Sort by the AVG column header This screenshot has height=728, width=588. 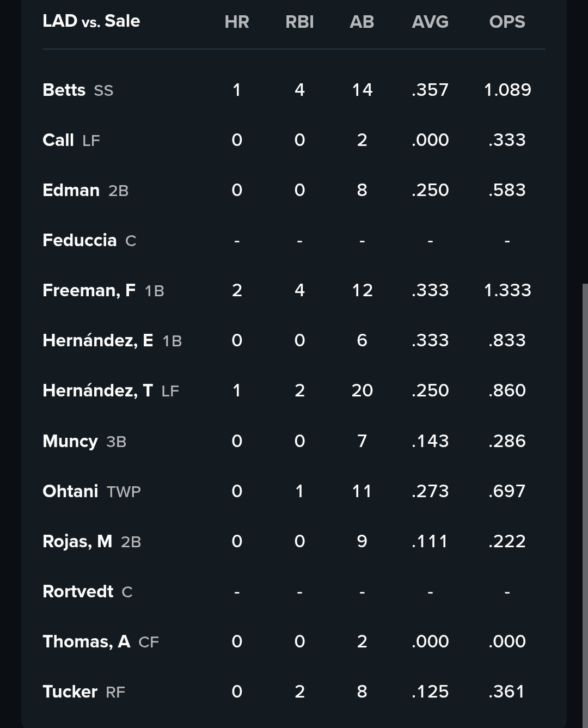tap(430, 22)
